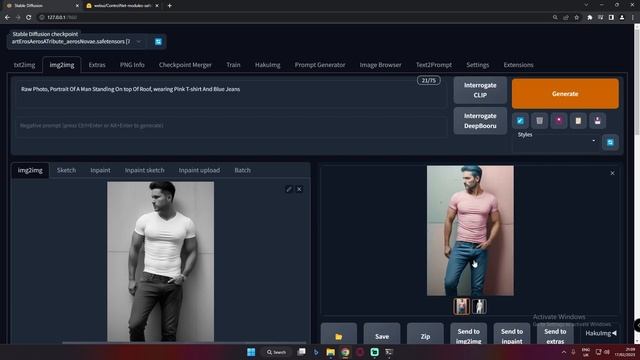640x360 pixels.
Task: Open the browser extensions puzzle icon
Action: [x=589, y=18]
